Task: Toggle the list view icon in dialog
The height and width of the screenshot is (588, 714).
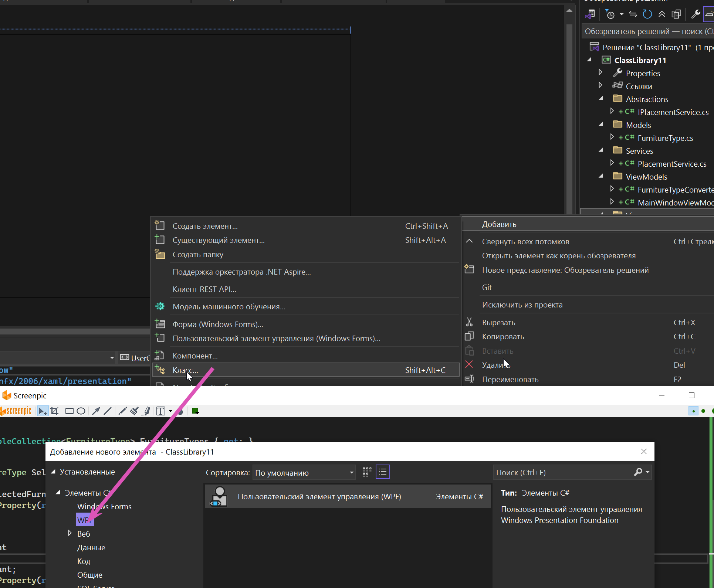Action: coord(383,472)
